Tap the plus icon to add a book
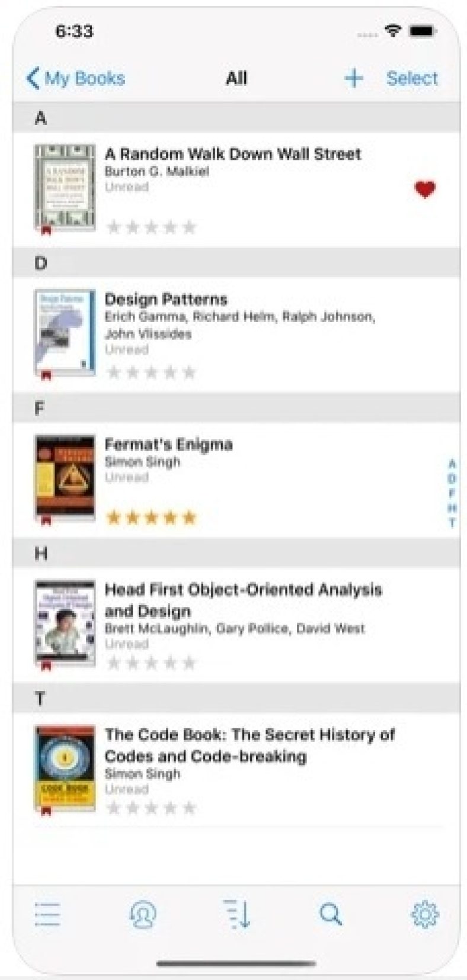Screen dimensions: 467x980 pos(354,78)
